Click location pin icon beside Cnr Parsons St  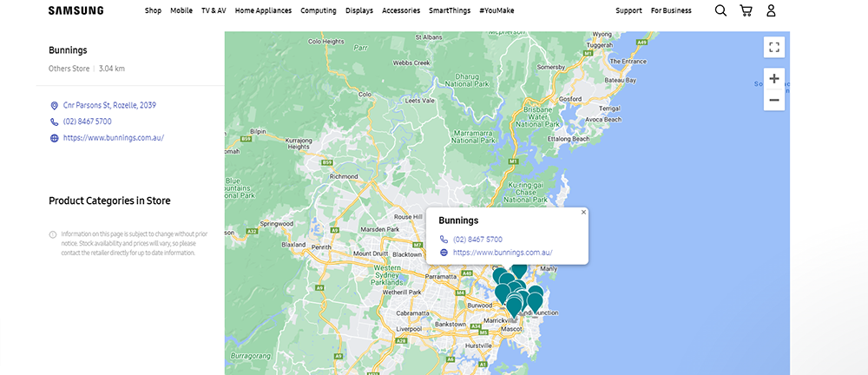point(54,105)
